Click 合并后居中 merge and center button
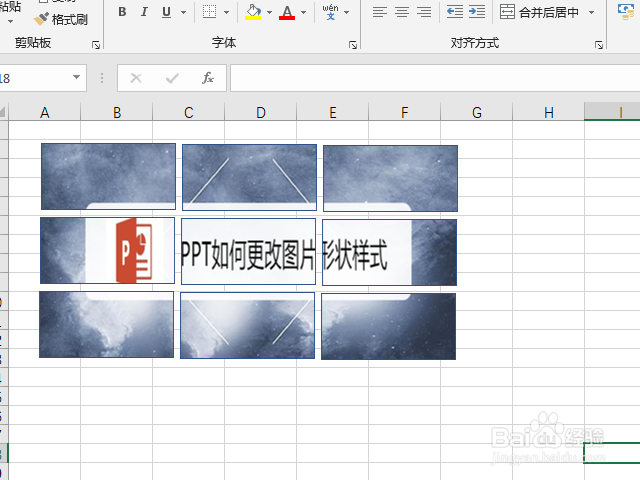The image size is (640, 480). [539, 12]
